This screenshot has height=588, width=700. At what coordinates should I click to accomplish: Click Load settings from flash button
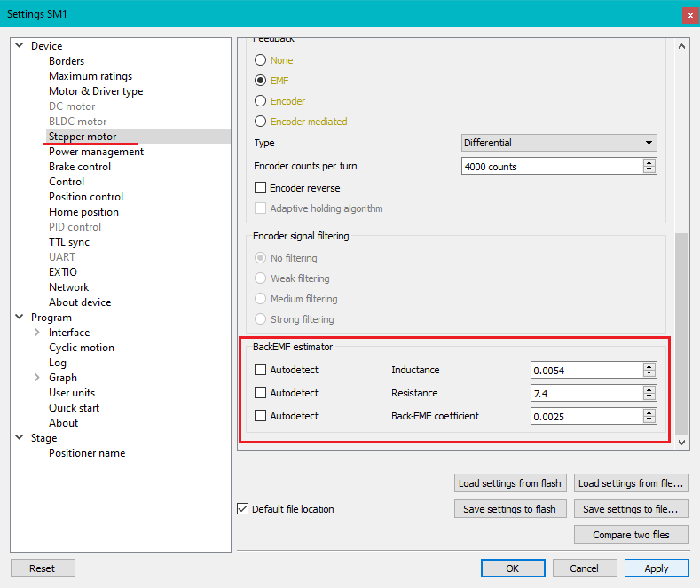coord(509,483)
